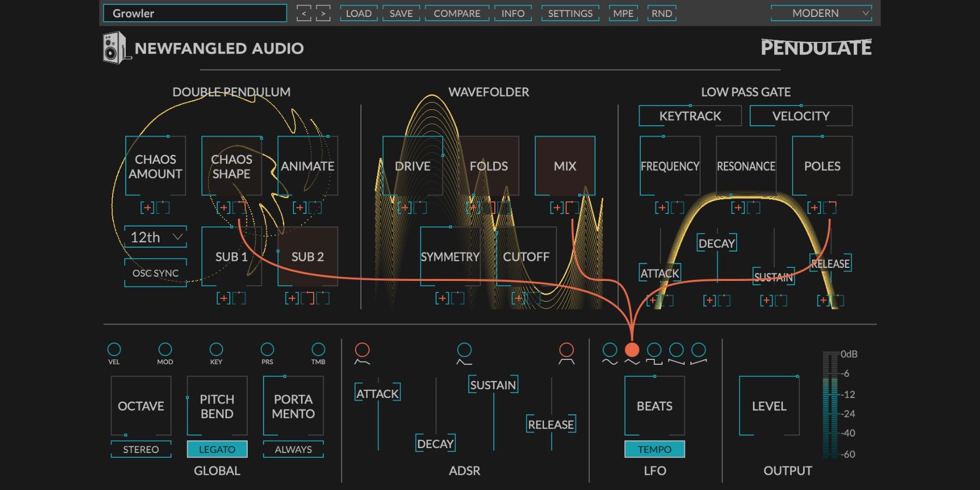980x490 pixels.
Task: Click the MOD wheel modulation source
Action: pos(165,349)
